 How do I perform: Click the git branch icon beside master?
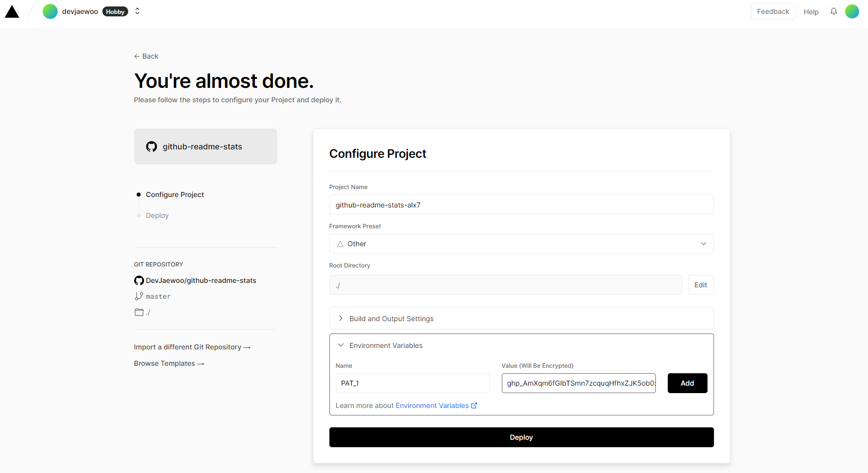coord(139,296)
